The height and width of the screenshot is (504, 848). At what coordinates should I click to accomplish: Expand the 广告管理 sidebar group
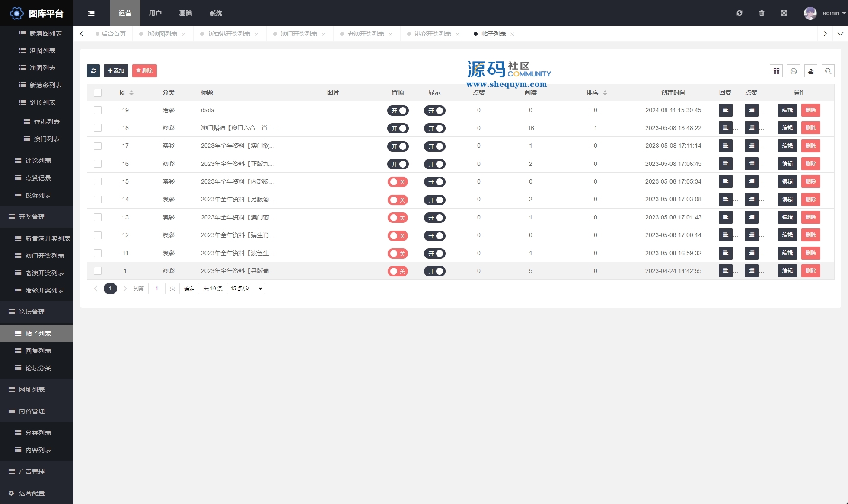37,472
